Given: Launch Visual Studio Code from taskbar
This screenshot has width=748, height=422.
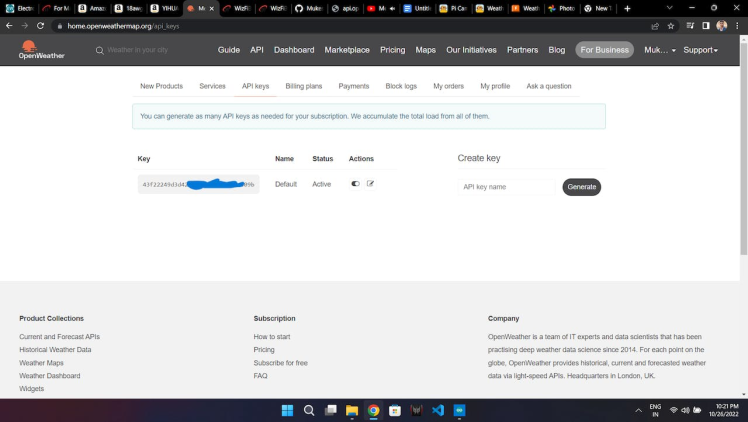Looking at the screenshot, I should (x=437, y=410).
